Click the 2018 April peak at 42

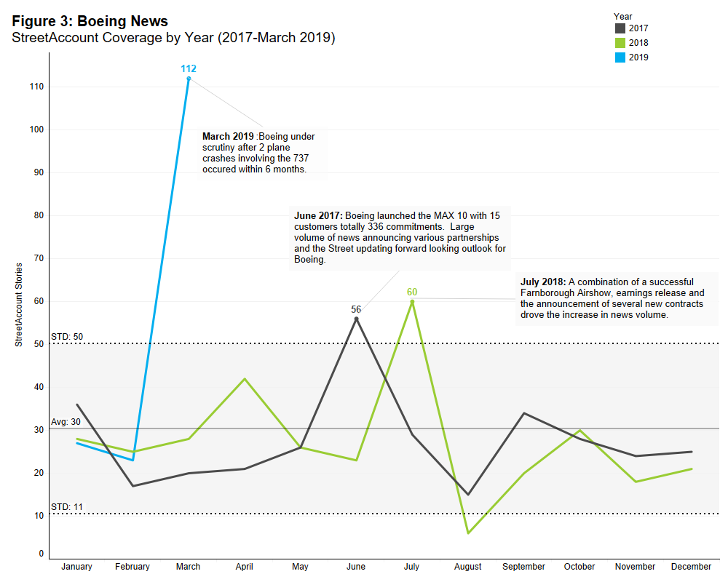click(x=244, y=379)
